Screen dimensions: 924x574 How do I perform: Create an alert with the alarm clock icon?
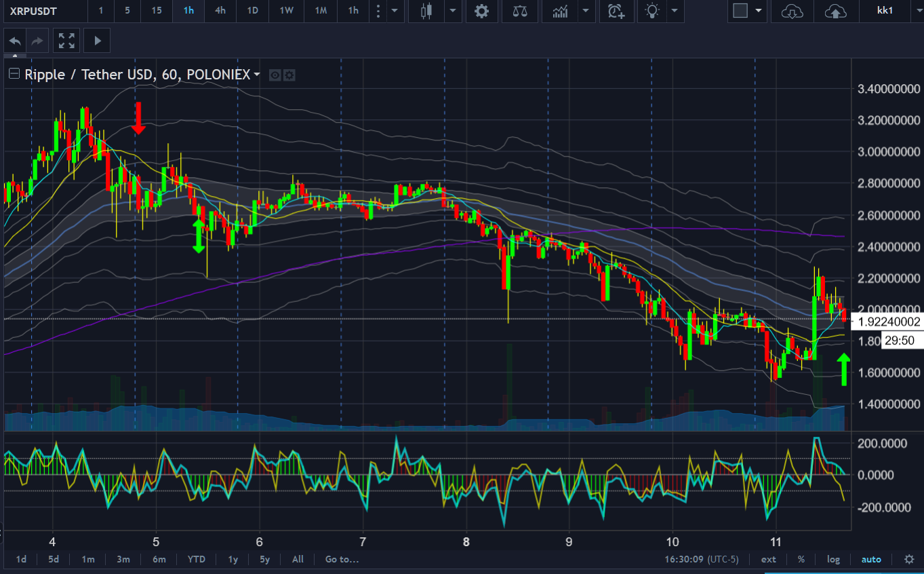[616, 11]
